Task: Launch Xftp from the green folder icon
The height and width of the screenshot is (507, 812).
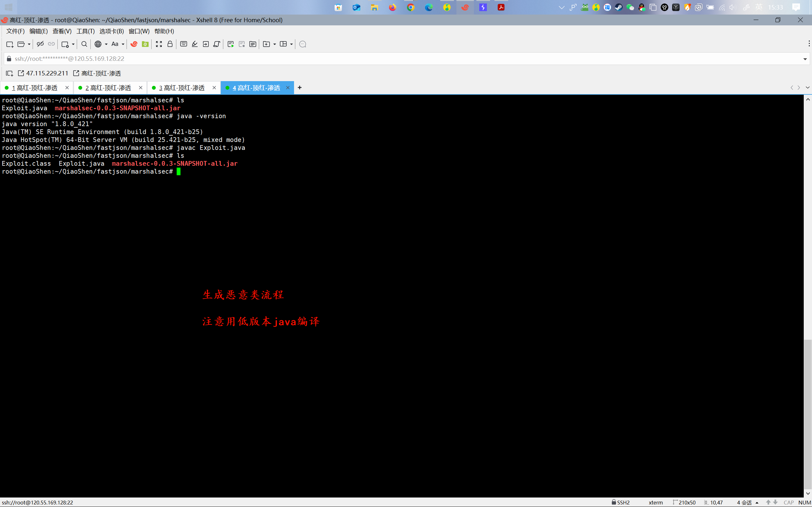Action: click(145, 44)
